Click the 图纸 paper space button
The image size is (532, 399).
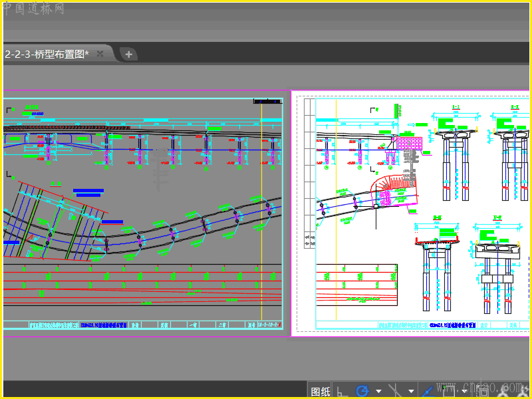321,391
